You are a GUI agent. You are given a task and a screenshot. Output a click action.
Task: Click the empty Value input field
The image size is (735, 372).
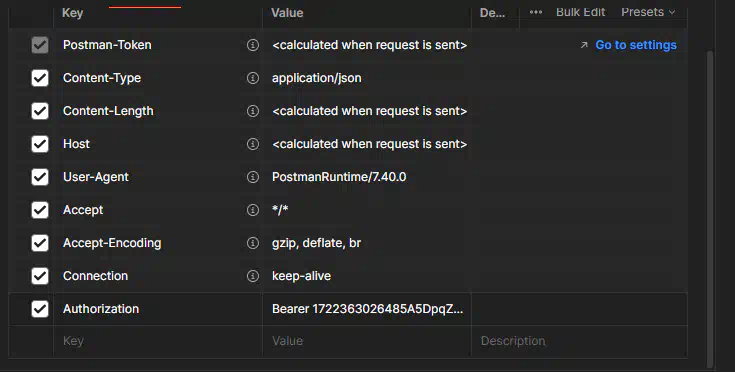(367, 341)
